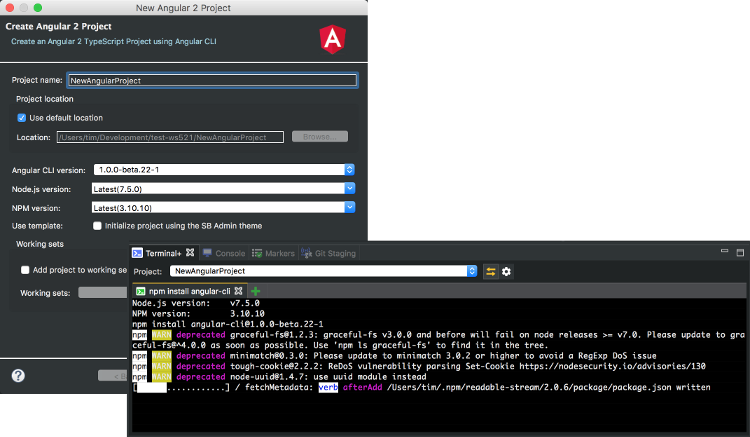Screen dimensions: 750x437
Task: Select the npm install angular-cli terminal tab
Action: [189, 291]
